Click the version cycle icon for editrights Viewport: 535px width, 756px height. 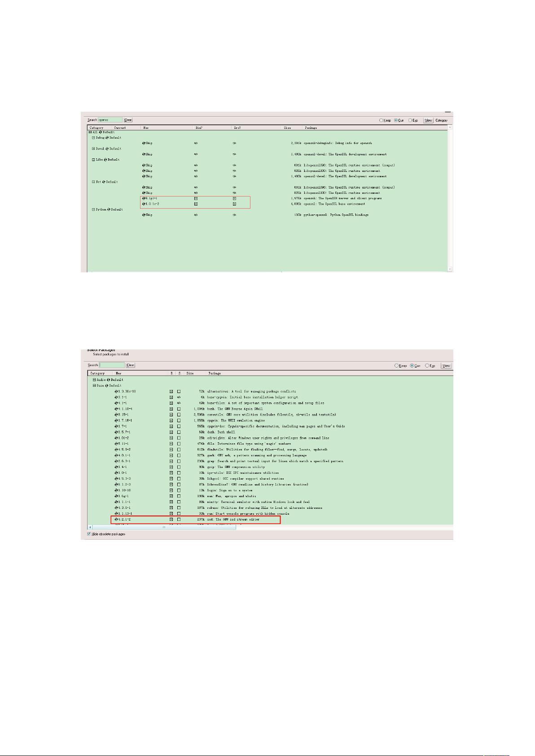click(116, 438)
